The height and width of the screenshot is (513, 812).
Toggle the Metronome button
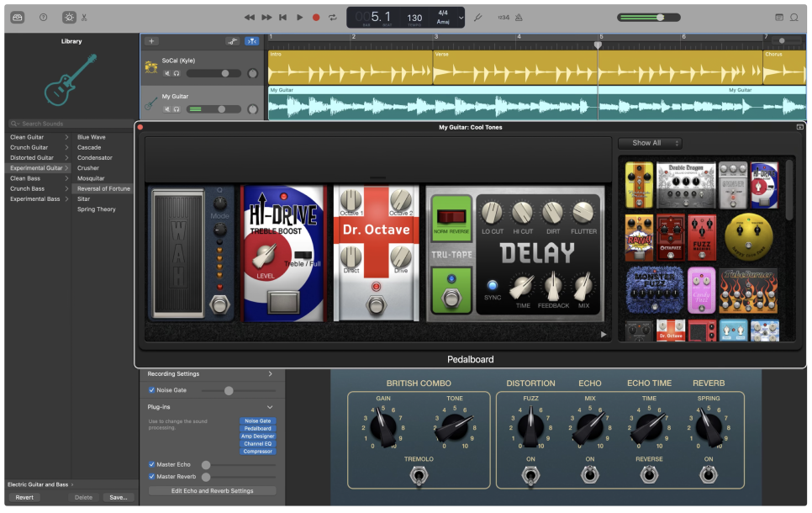[x=519, y=17]
